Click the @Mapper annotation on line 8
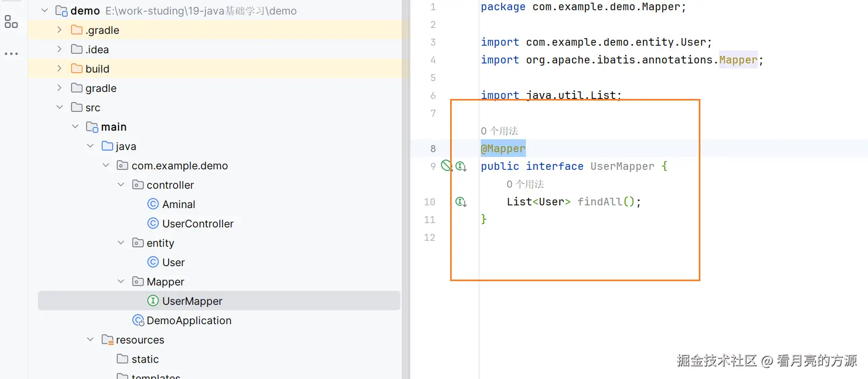Screen dimensions: 868x379 coord(503,148)
